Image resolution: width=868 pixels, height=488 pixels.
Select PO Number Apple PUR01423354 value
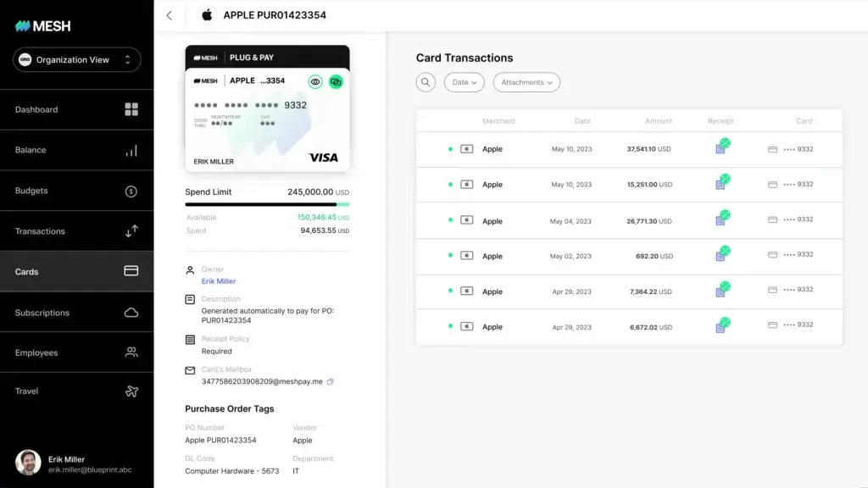(220, 441)
